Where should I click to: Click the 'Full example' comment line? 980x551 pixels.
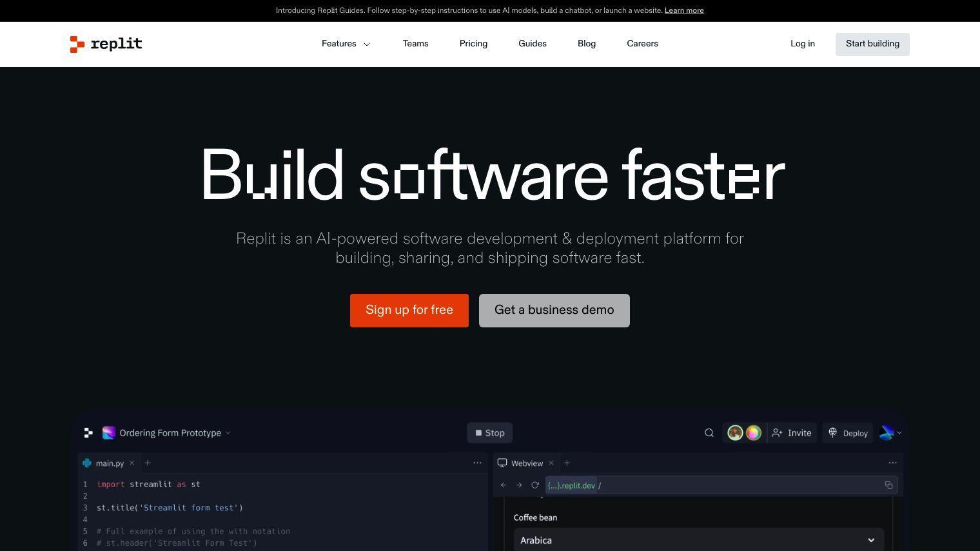point(193,532)
